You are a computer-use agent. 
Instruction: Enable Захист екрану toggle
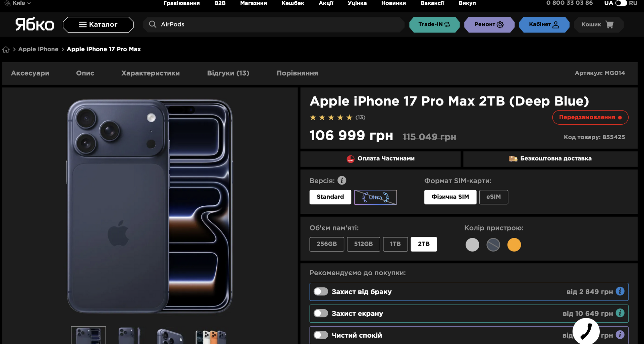pyautogui.click(x=321, y=314)
